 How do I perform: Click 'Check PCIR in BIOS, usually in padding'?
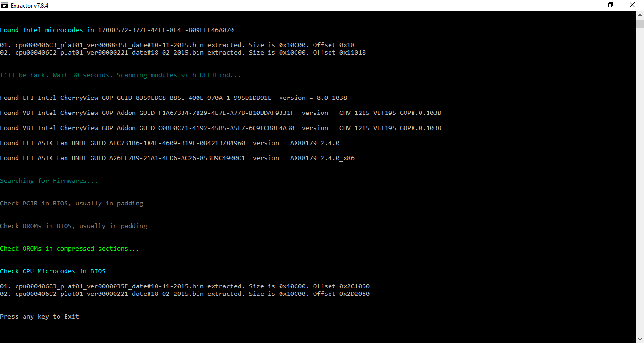(x=72, y=204)
